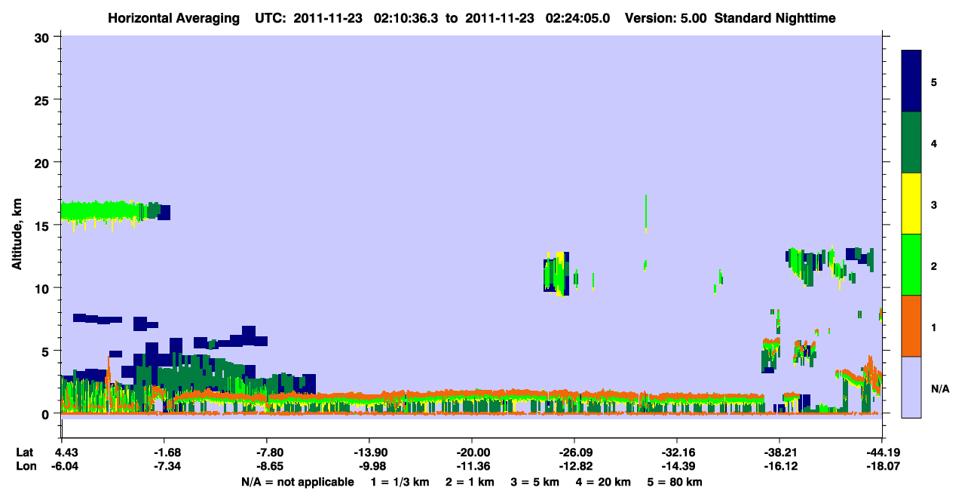This screenshot has height=503, width=980.
Task: Click the 5 altitude tick label
Action: (x=47, y=351)
